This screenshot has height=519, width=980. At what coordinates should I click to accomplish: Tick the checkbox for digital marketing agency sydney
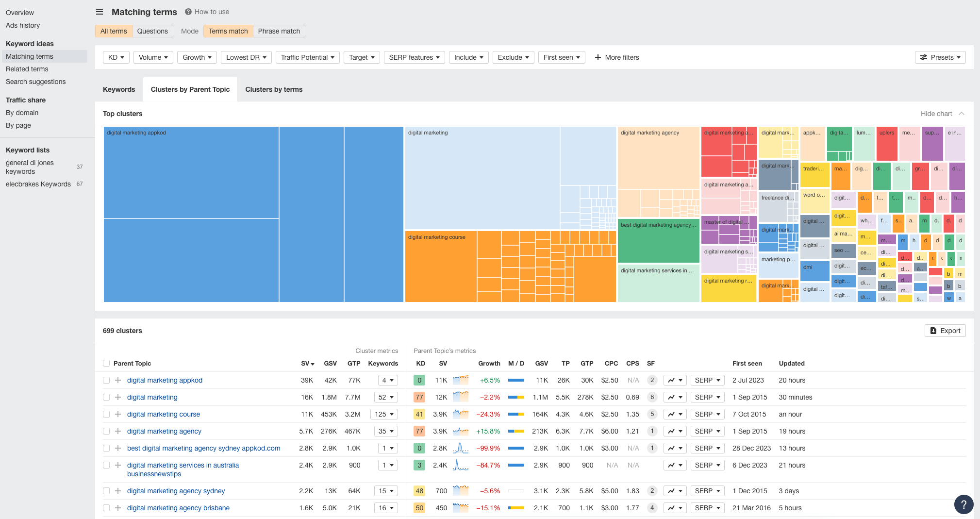point(106,491)
